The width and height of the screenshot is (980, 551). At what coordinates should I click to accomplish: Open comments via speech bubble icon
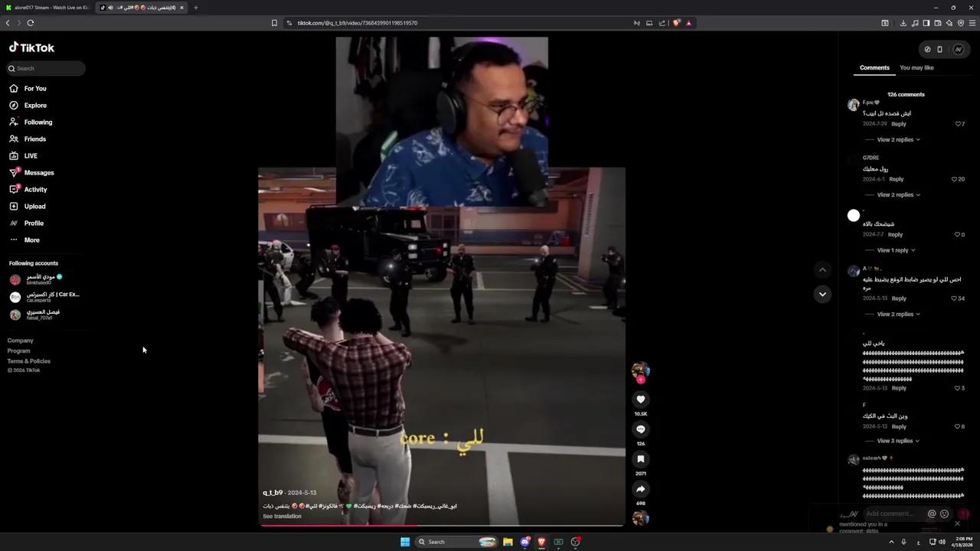tap(641, 429)
